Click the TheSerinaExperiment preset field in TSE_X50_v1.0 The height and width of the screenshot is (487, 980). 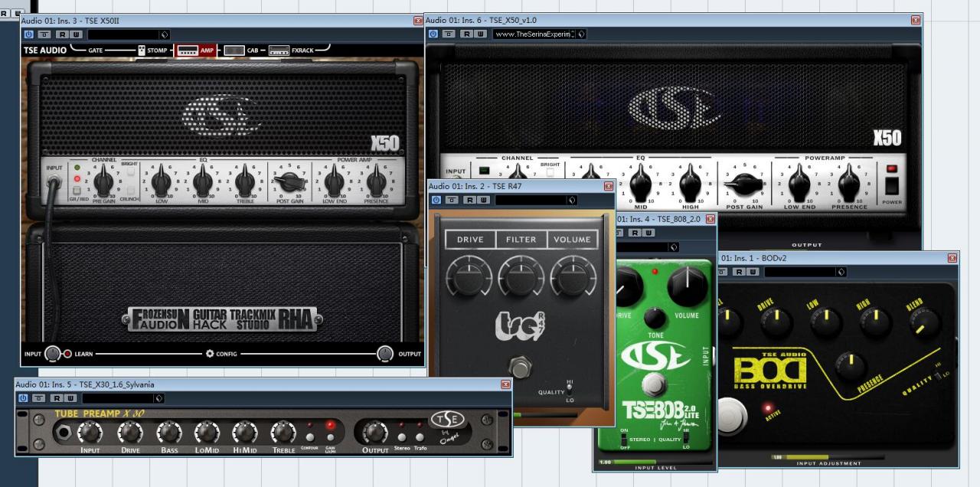(534, 34)
